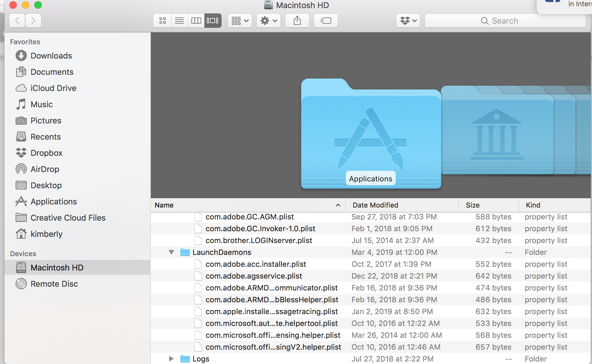Open AirDrop in the sidebar
Viewport: 592px width, 364px height.
point(77,169)
